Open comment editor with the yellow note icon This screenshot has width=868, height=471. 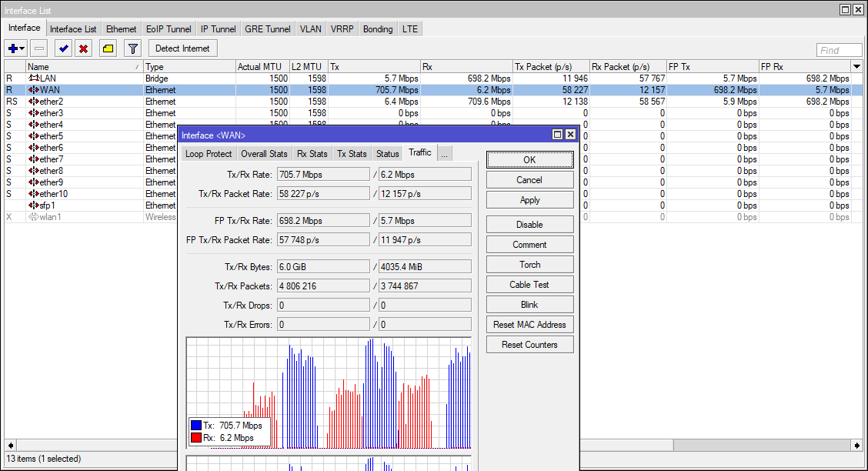[x=108, y=48]
